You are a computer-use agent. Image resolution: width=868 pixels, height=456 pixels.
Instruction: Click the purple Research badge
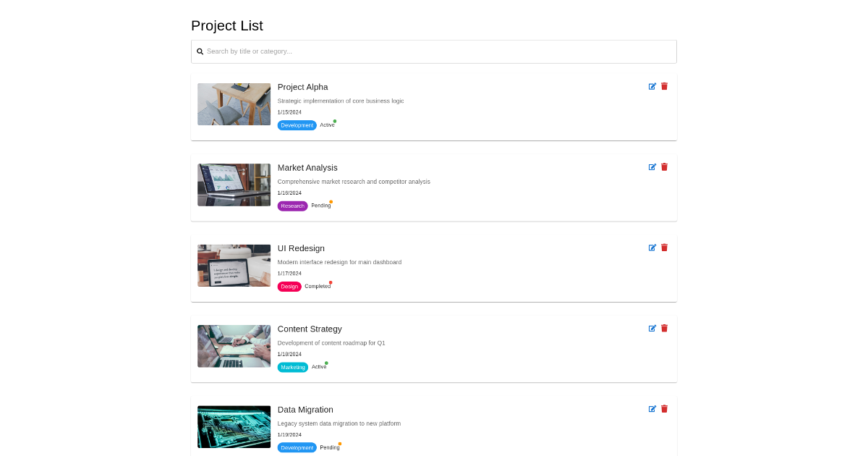tap(292, 206)
